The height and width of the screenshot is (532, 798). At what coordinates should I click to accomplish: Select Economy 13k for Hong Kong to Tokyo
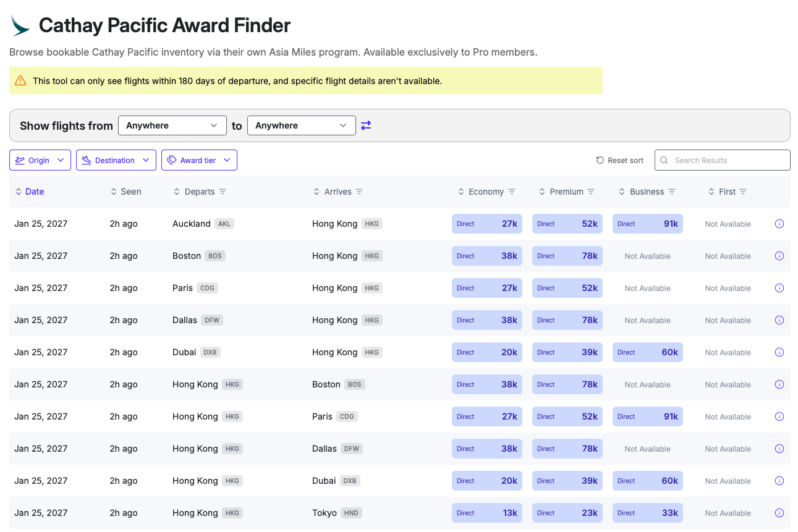(487, 513)
